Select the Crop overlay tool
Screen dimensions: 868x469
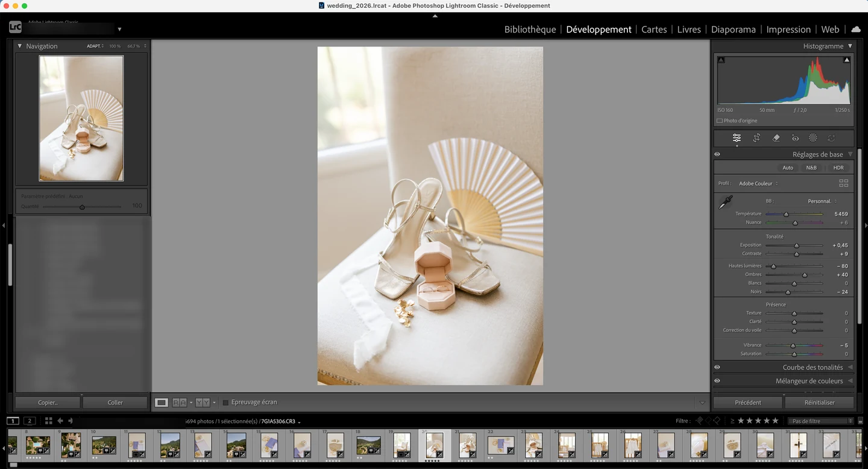756,138
